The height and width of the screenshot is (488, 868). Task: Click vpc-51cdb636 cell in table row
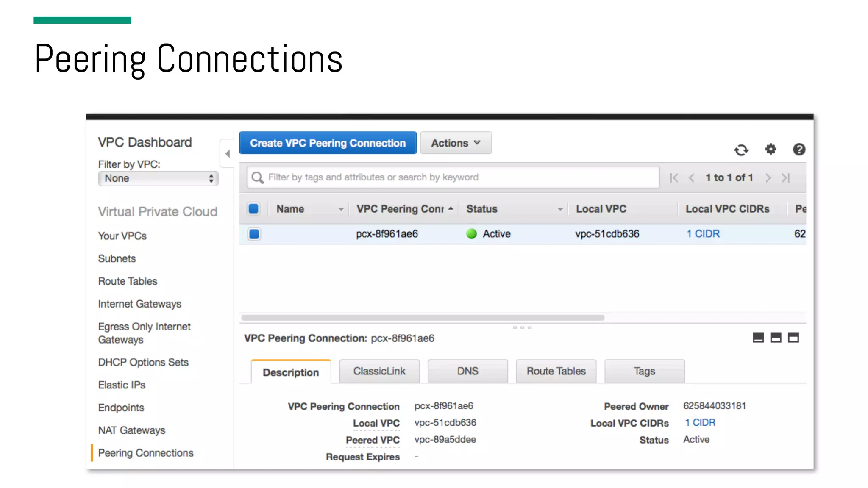coord(607,234)
